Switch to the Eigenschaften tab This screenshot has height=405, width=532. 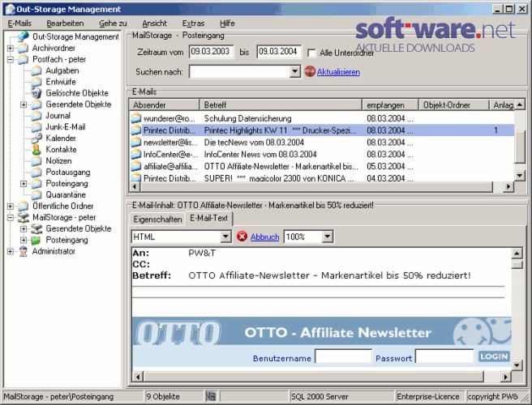pos(157,220)
